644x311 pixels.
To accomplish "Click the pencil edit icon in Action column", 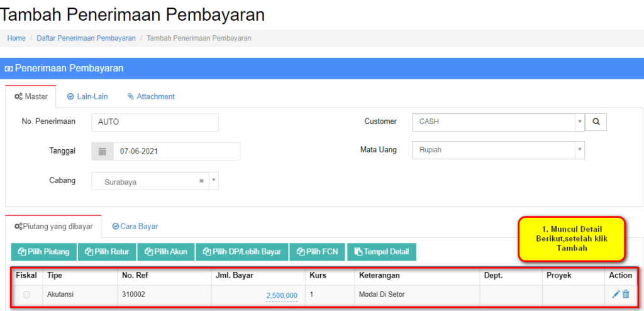I will 616,294.
